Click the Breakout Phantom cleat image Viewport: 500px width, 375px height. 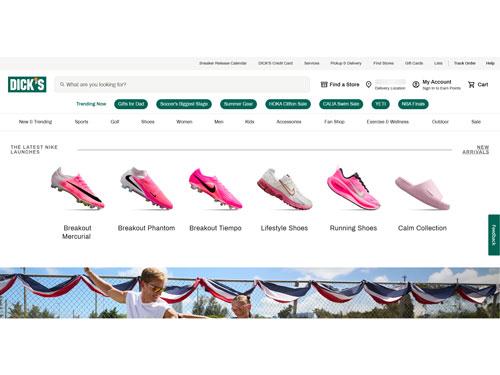coord(146,188)
